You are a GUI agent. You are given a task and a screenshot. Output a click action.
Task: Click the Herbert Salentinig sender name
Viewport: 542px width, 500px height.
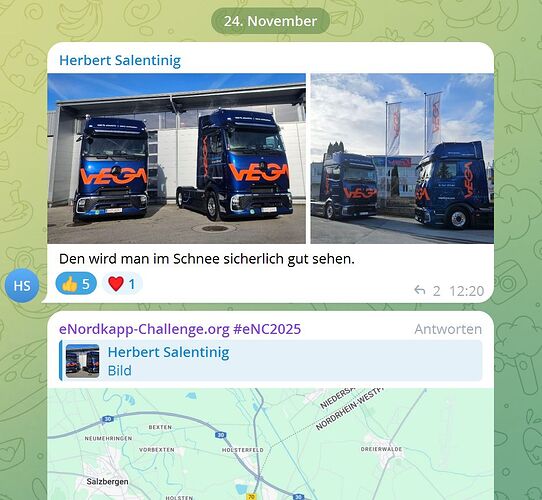pyautogui.click(x=120, y=61)
